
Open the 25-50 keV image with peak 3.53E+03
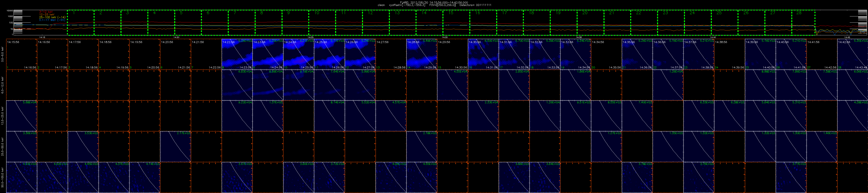(x=83, y=146)
